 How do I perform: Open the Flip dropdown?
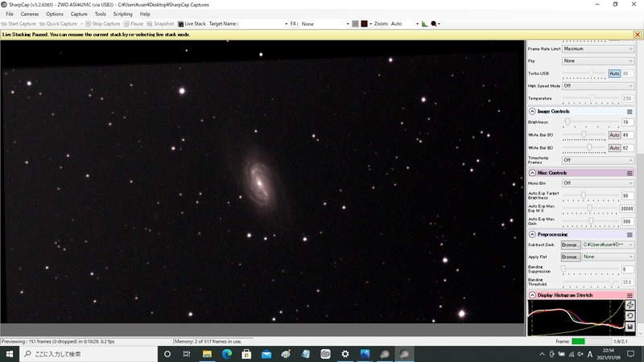[598, 61]
